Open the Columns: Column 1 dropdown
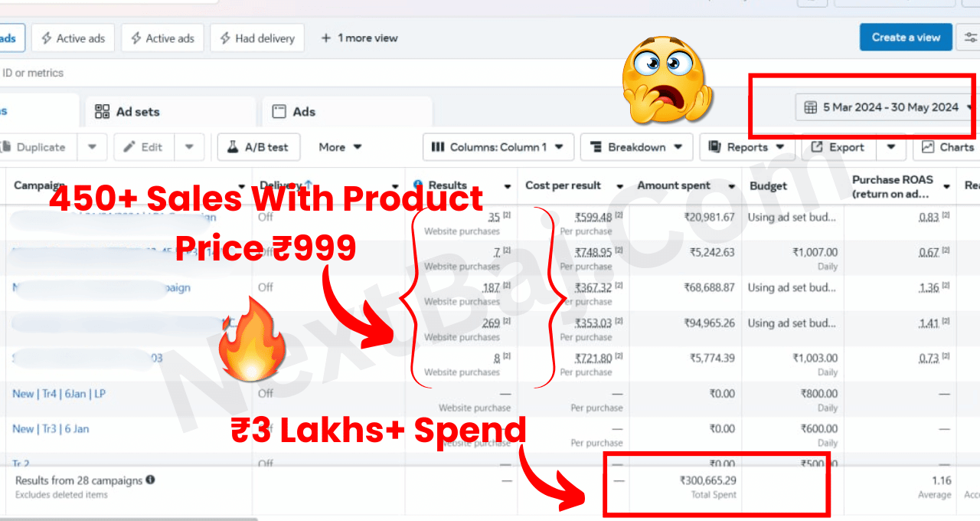This screenshot has height=521, width=980. click(498, 147)
